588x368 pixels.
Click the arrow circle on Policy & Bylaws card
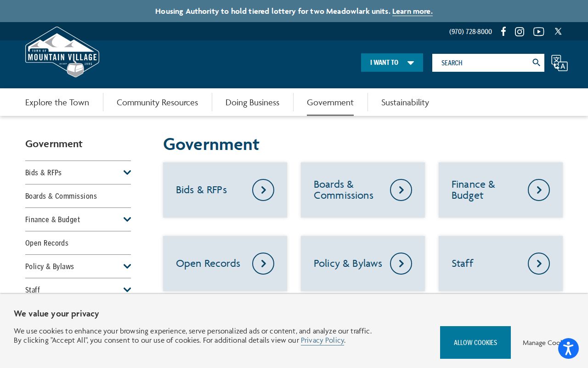pyautogui.click(x=401, y=264)
